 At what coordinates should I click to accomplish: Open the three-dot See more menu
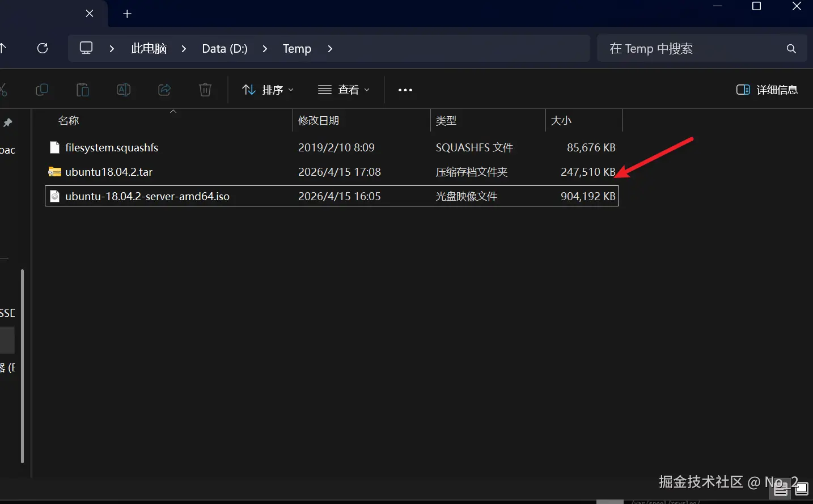coord(405,90)
